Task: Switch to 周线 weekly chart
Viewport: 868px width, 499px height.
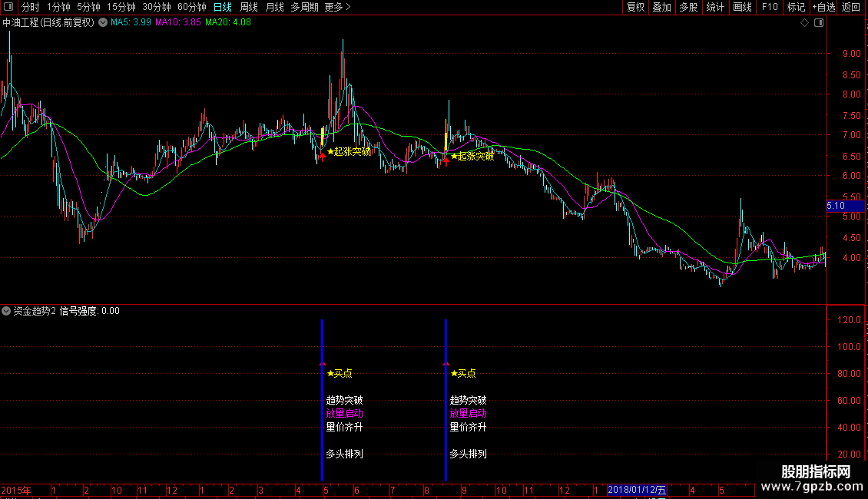Action: [x=249, y=7]
